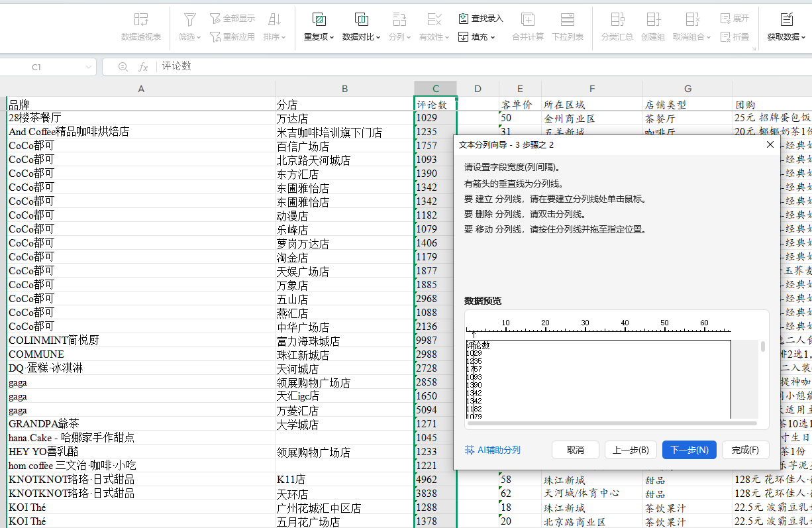Click the 获取数据 get data icon
This screenshot has height=528, width=812.
pyautogui.click(x=786, y=19)
